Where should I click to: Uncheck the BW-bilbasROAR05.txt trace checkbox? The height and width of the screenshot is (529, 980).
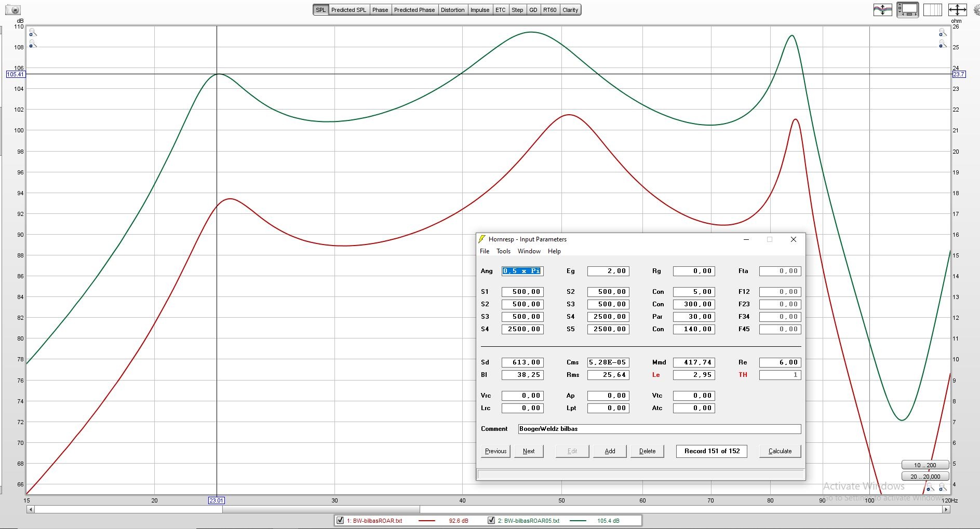(491, 520)
